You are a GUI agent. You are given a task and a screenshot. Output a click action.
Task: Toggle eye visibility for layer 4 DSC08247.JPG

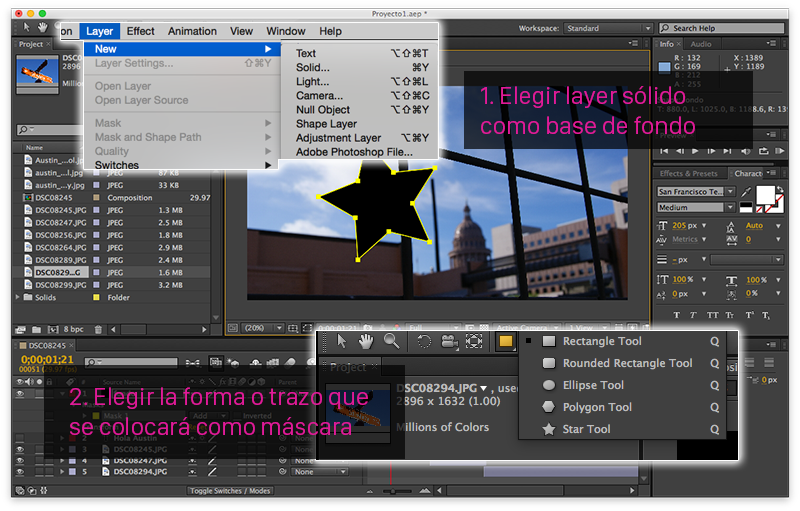click(20, 461)
